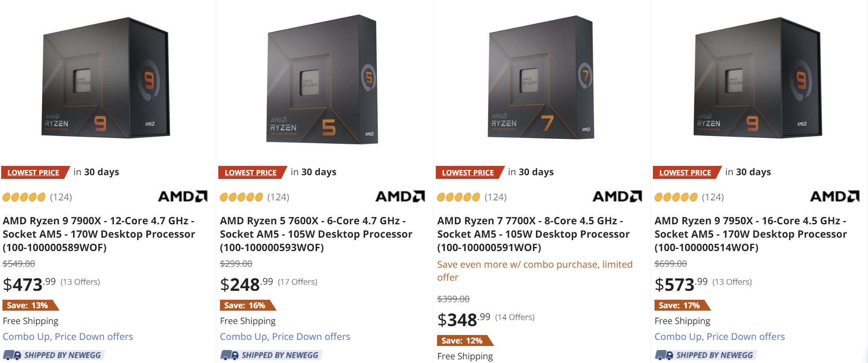The image size is (868, 363).
Task: Click Free Shipping text under Ryzen 9 7950X
Action: pos(682,321)
